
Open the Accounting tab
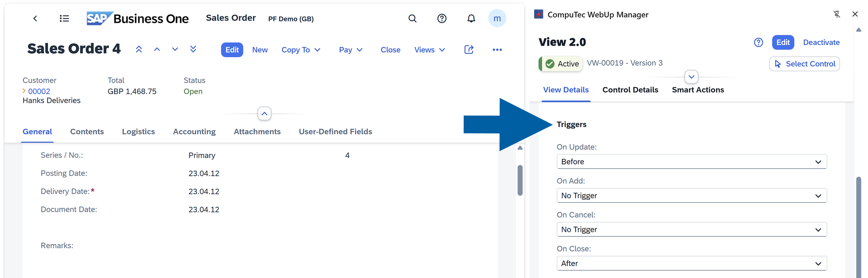[x=194, y=132]
